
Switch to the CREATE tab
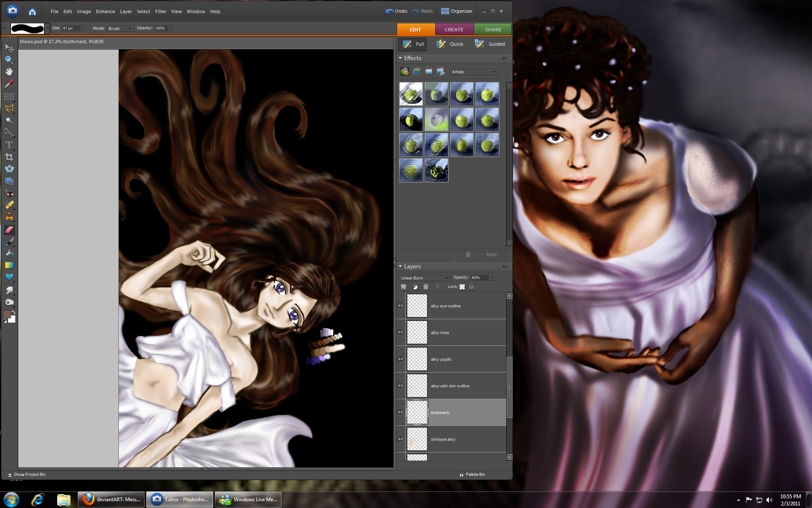454,30
